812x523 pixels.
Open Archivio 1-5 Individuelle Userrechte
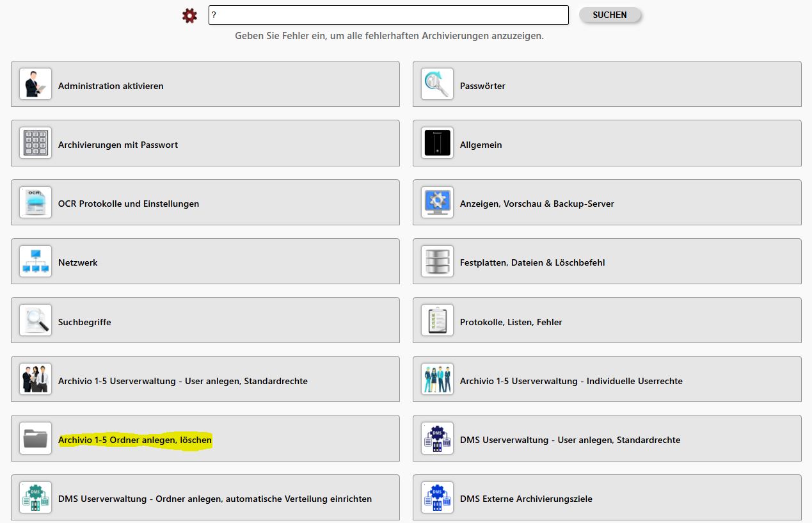571,381
